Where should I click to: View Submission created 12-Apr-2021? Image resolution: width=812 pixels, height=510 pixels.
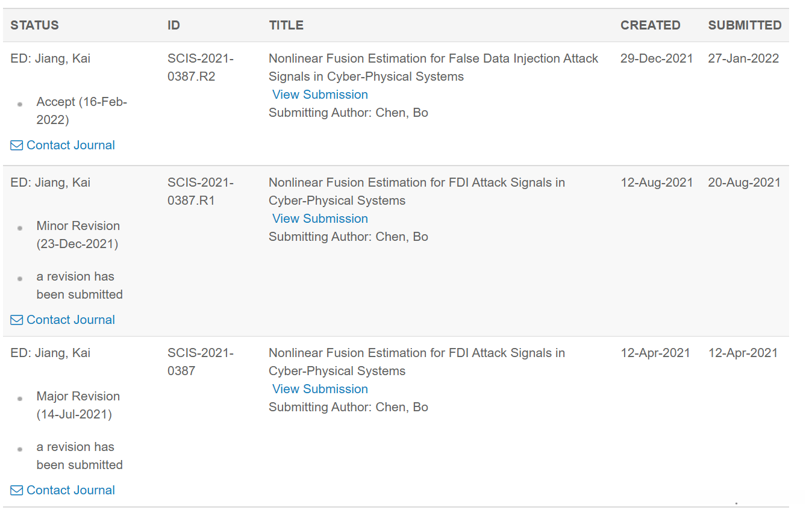pyautogui.click(x=320, y=389)
